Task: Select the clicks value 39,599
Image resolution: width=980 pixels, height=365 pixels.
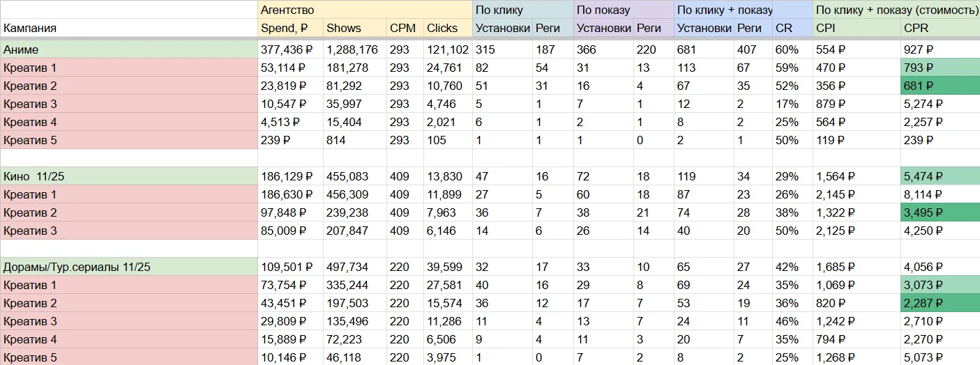Action: [448, 267]
